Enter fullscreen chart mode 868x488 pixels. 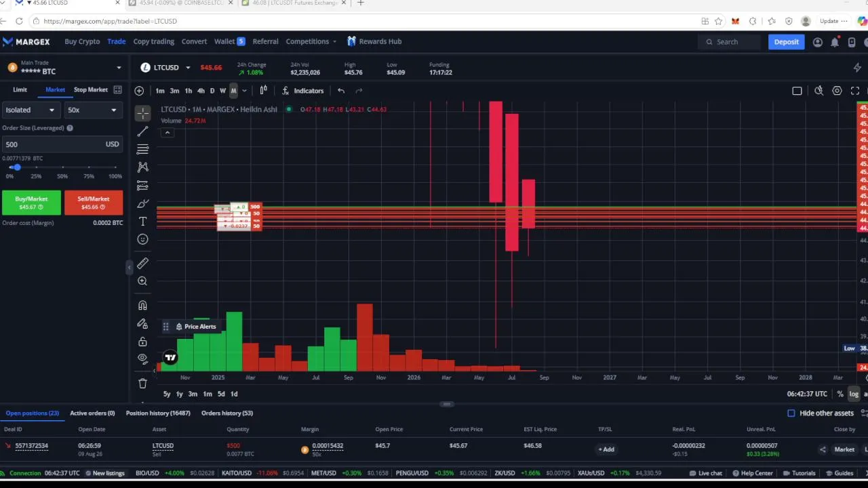pos(854,91)
